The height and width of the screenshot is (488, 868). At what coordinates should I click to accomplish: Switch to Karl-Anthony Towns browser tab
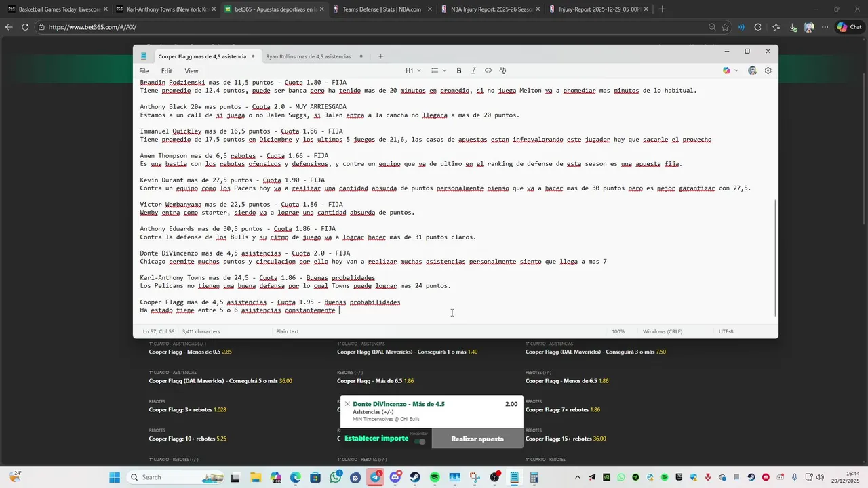click(165, 9)
